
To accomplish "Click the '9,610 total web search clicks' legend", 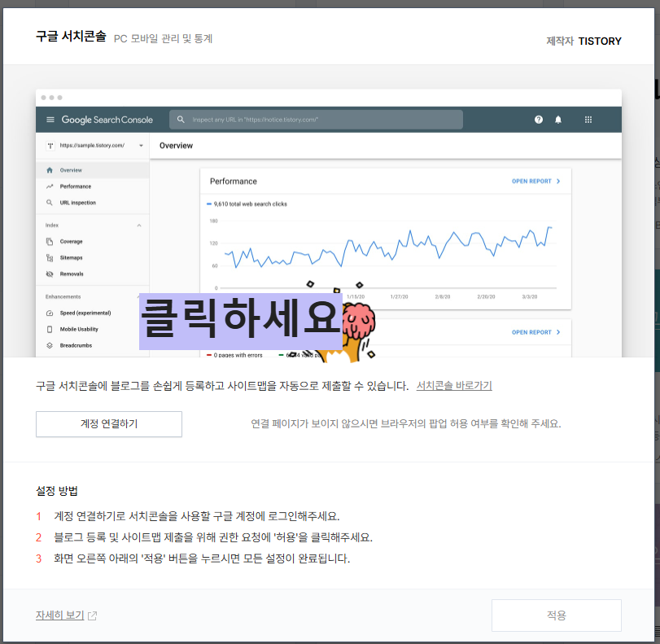I will pyautogui.click(x=247, y=204).
